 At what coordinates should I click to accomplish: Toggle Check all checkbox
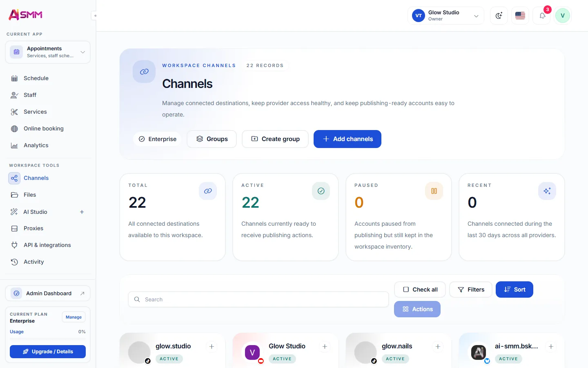420,289
